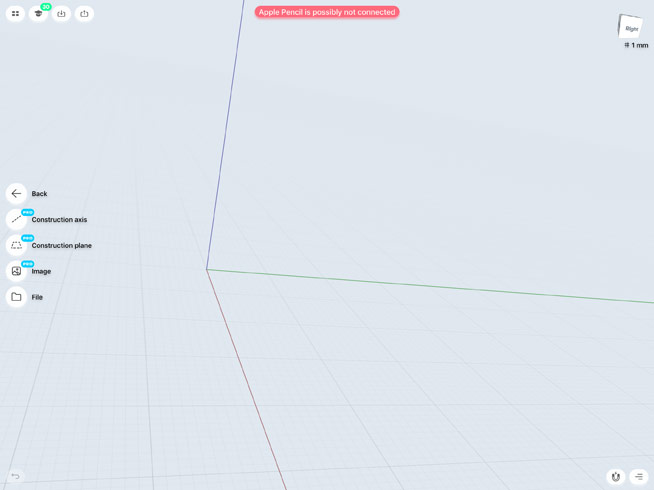Viewport: 654px width, 490px height.
Task: Choose the Image import icon
Action: tap(16, 271)
